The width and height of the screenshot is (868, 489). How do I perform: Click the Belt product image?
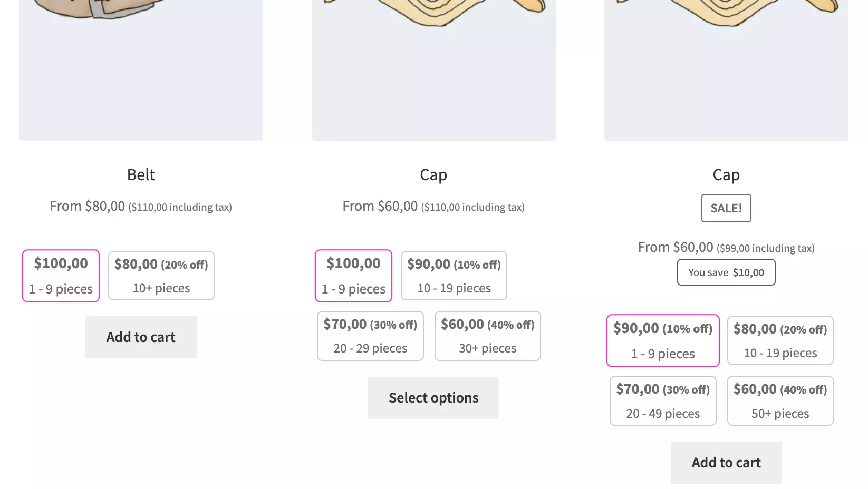click(x=141, y=69)
